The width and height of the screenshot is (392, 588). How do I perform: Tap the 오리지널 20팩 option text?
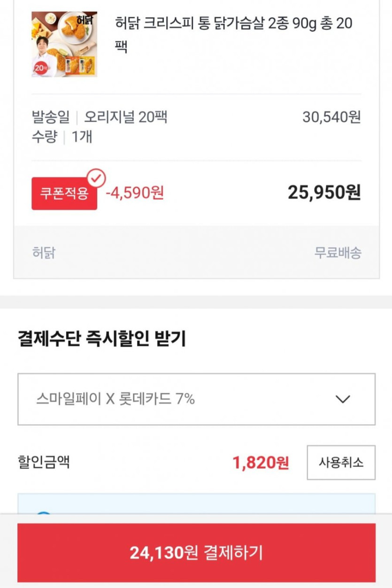click(125, 117)
